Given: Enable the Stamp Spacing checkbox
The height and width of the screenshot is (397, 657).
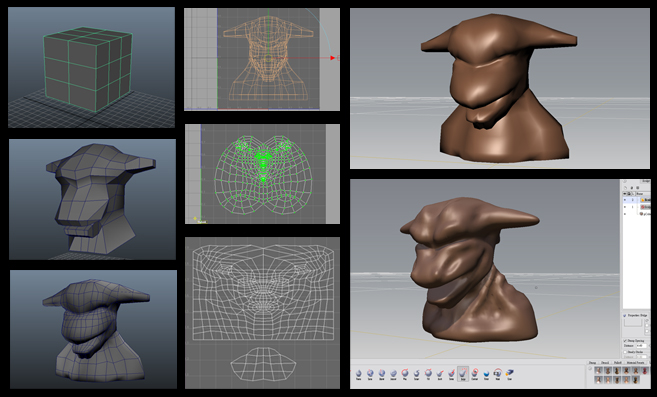Looking at the screenshot, I should coord(625,341).
